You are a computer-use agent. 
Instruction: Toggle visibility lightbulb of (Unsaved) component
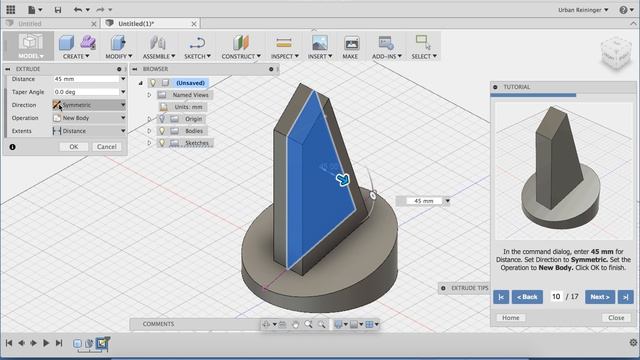pos(153,83)
